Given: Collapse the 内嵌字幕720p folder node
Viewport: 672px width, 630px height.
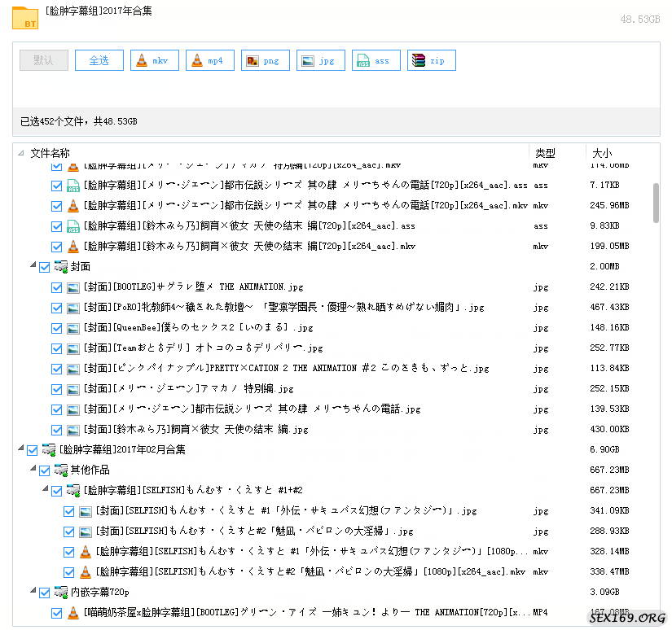Looking at the screenshot, I should point(33,592).
